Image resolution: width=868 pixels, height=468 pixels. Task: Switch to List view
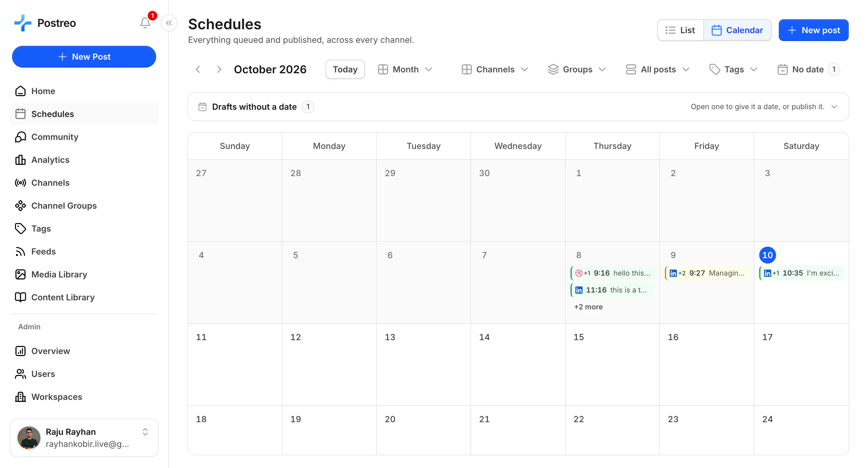point(680,30)
